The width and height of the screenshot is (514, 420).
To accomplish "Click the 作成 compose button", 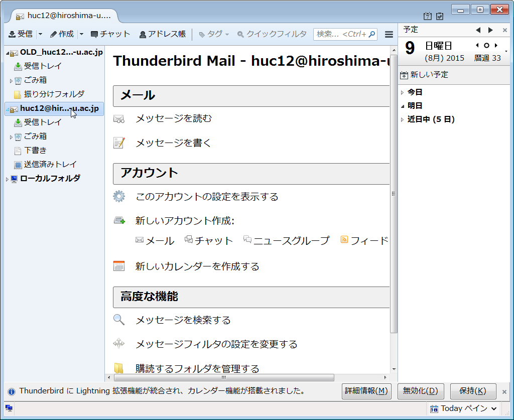I will 62,34.
